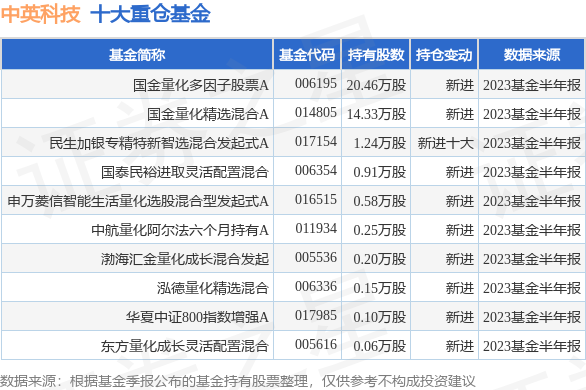Select fund 申万菱信智能生活量化选股混合型发起式A
This screenshot has height=390, width=586.
tap(138, 201)
